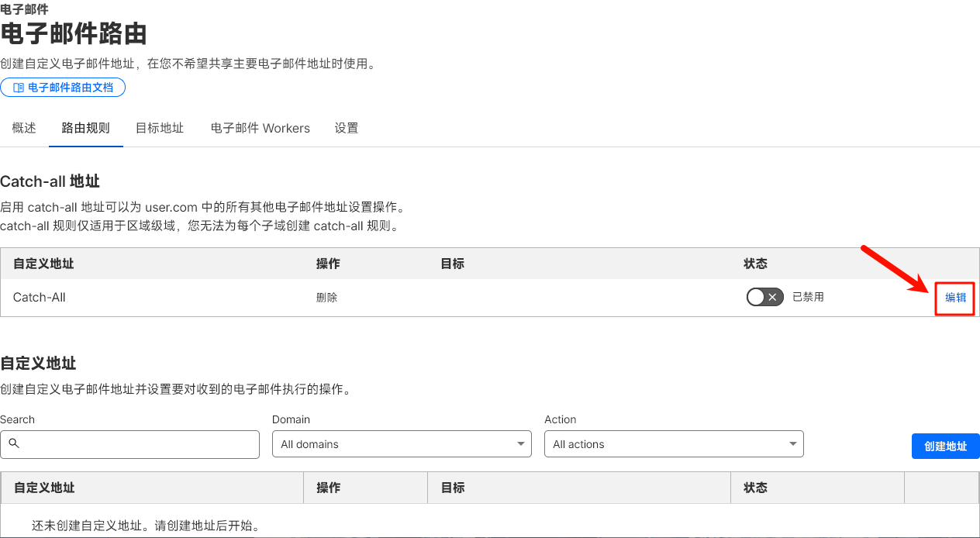Open the Domain filter dropdown
Viewport: 980px width, 538px height.
(x=402, y=444)
